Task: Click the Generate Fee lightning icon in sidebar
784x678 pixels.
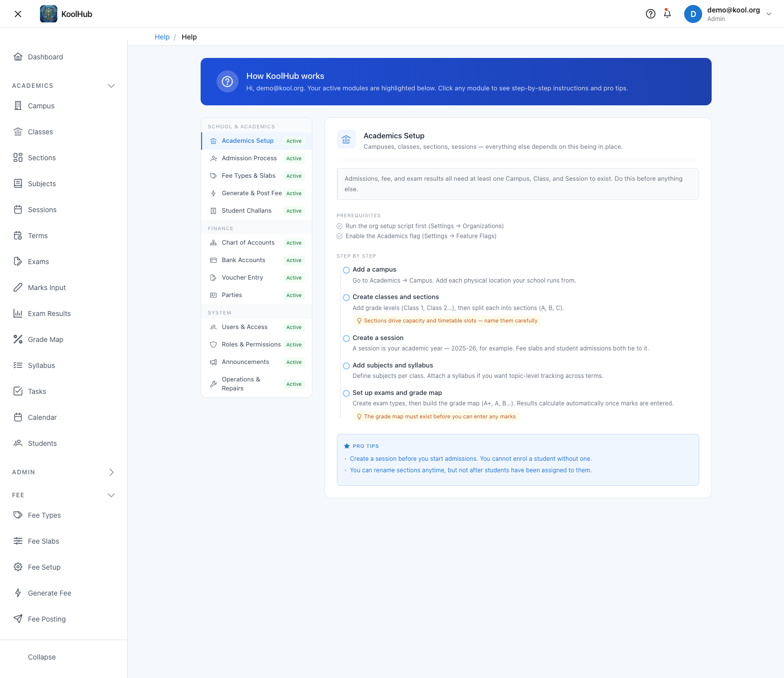Action: coord(18,593)
